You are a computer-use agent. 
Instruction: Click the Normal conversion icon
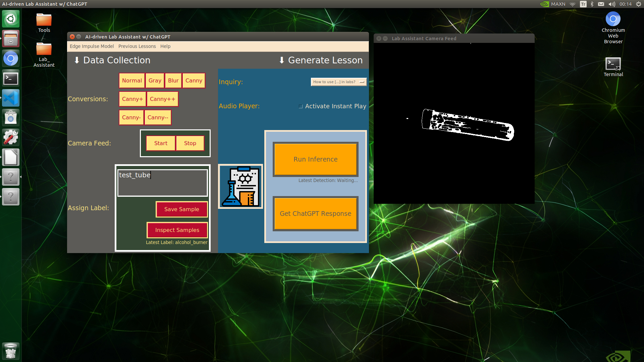(131, 80)
